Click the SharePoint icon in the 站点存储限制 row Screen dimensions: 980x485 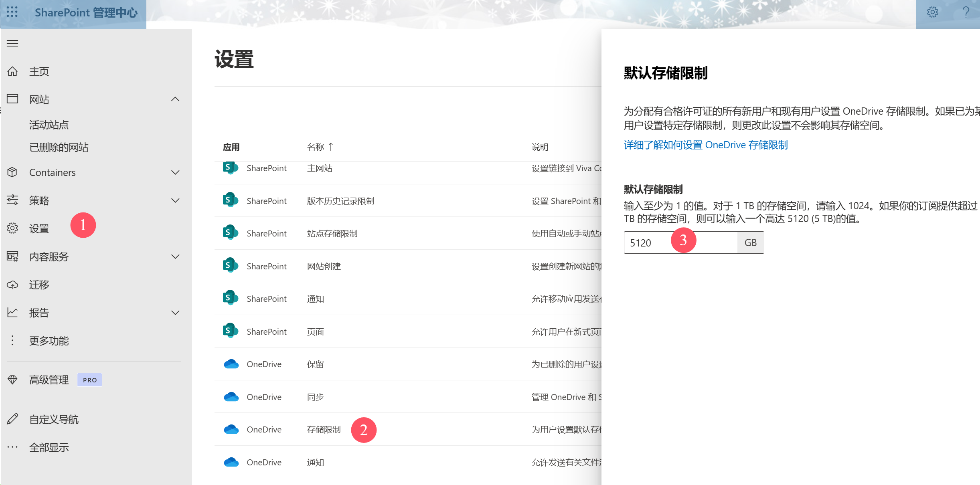231,233
